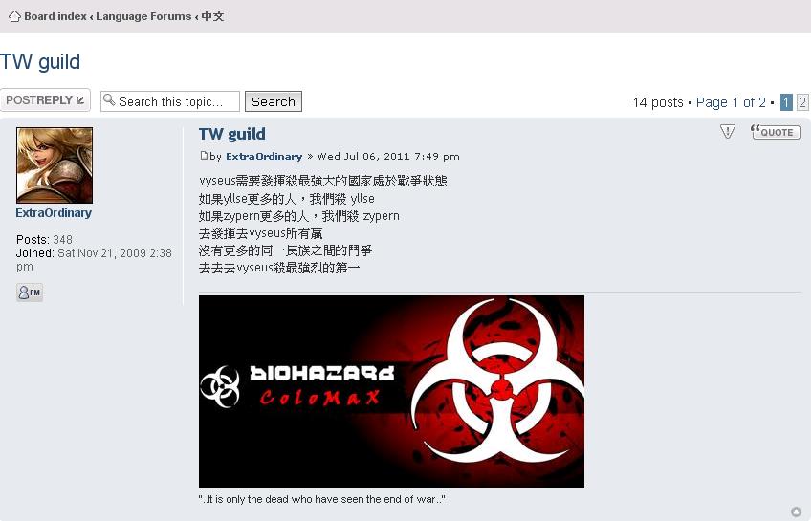Open ExtraOrdinary author link in post header
Screen dimensions: 812x521
(264, 156)
